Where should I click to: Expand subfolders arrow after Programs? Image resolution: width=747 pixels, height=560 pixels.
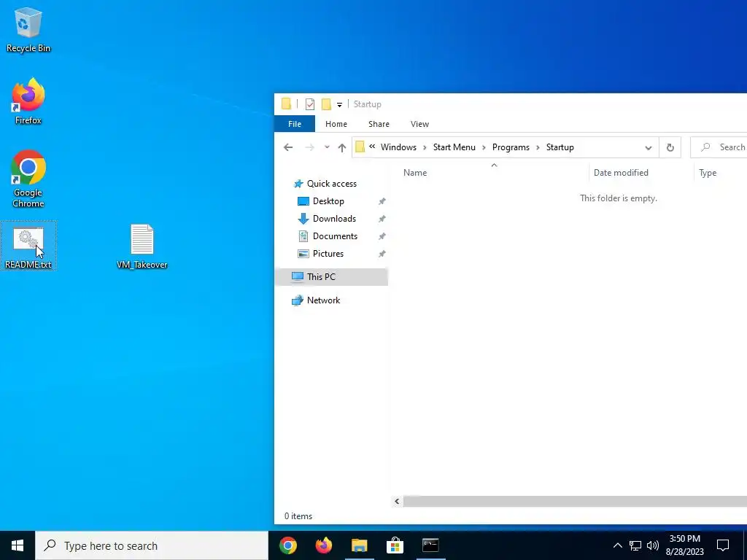click(538, 147)
